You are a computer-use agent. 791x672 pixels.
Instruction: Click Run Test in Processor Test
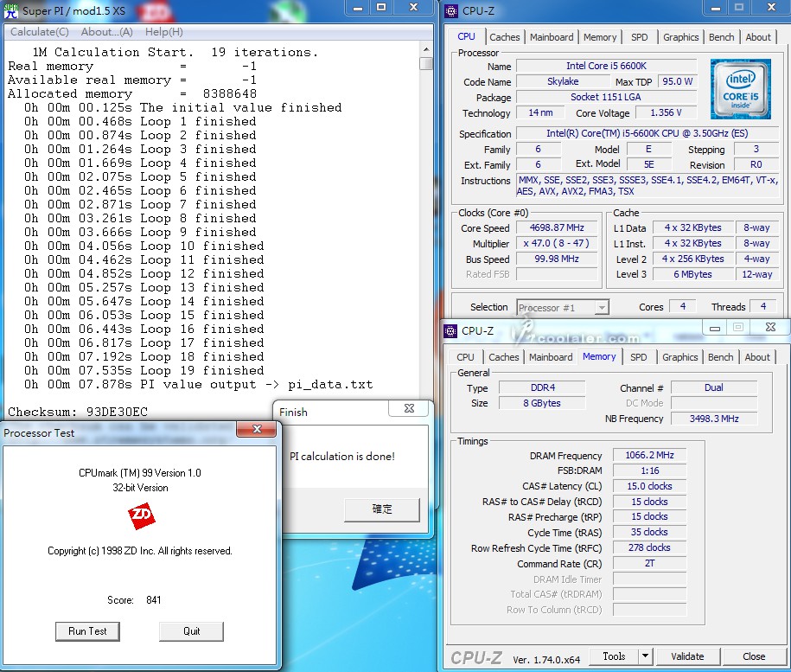point(87,631)
